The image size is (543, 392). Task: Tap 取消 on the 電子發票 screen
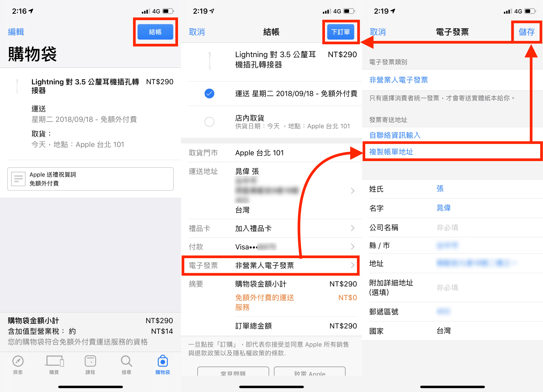(378, 32)
